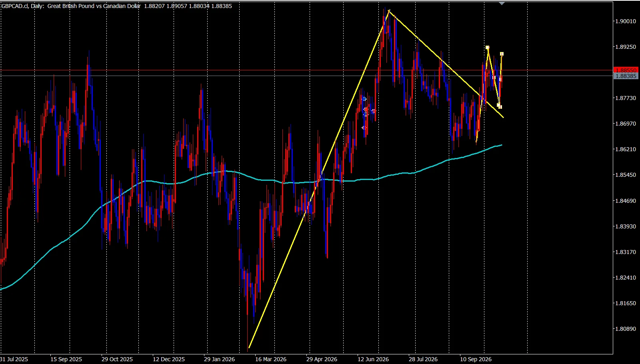Click the 1.86210 price scale label

click(x=625, y=149)
